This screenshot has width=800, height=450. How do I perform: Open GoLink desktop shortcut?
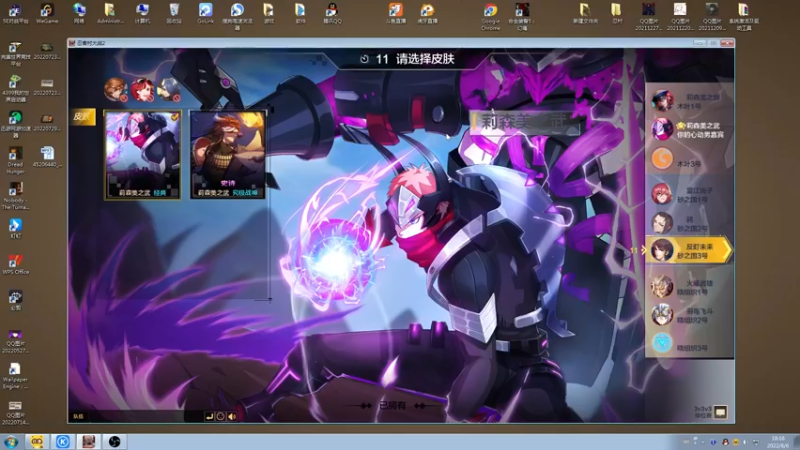pos(206,14)
